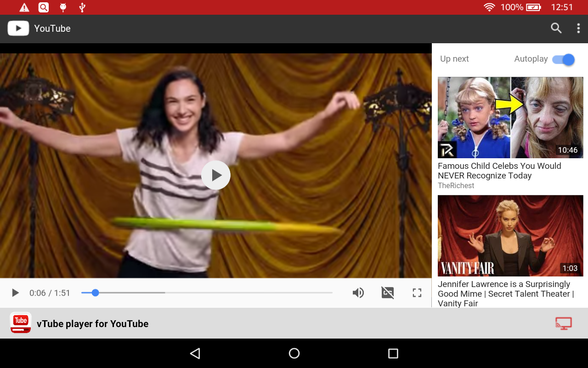Open YouTube search with the magnifier icon
This screenshot has height=368, width=588.
556,29
